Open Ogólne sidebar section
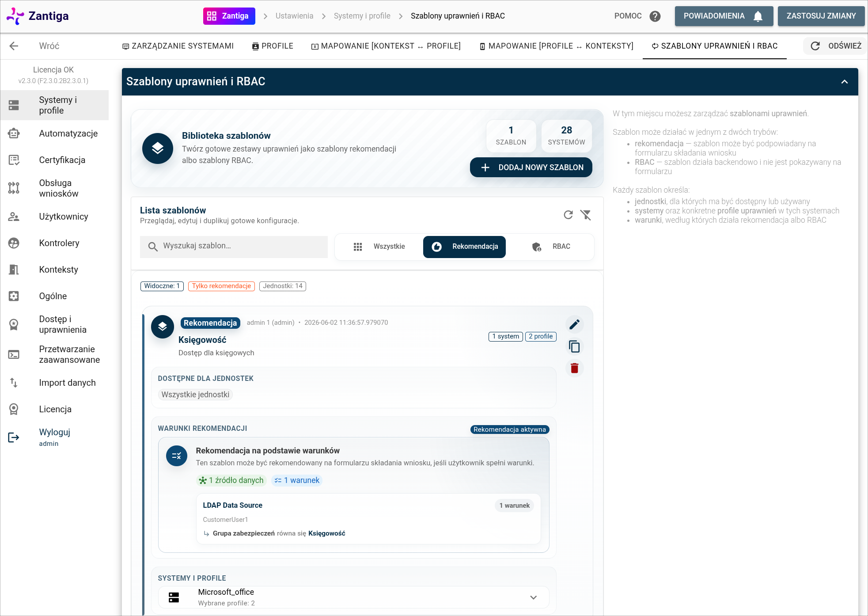Image resolution: width=868 pixels, height=616 pixels. click(54, 296)
